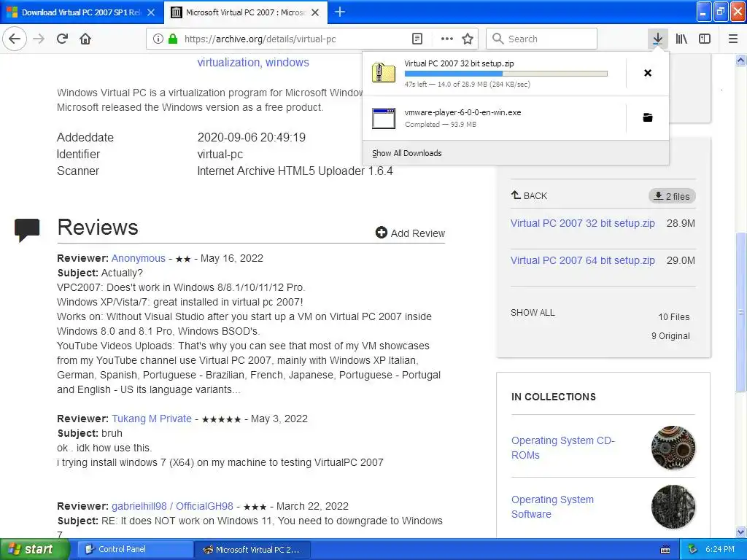Screen dimensions: 747x560
Task: Switch to Control Panel taskbar item
Action: tap(135, 550)
